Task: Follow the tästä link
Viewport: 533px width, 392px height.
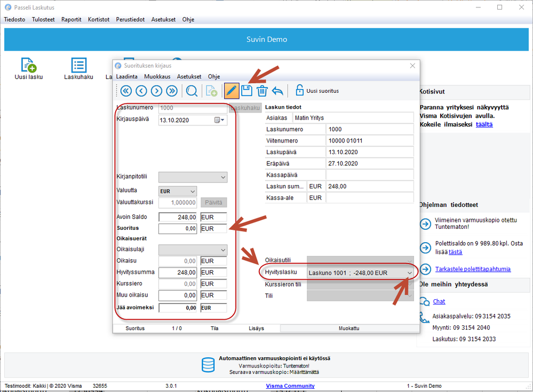Action: coord(455,252)
